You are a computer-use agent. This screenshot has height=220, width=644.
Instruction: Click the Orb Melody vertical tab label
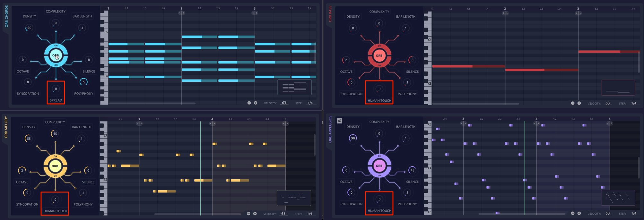coord(6,127)
